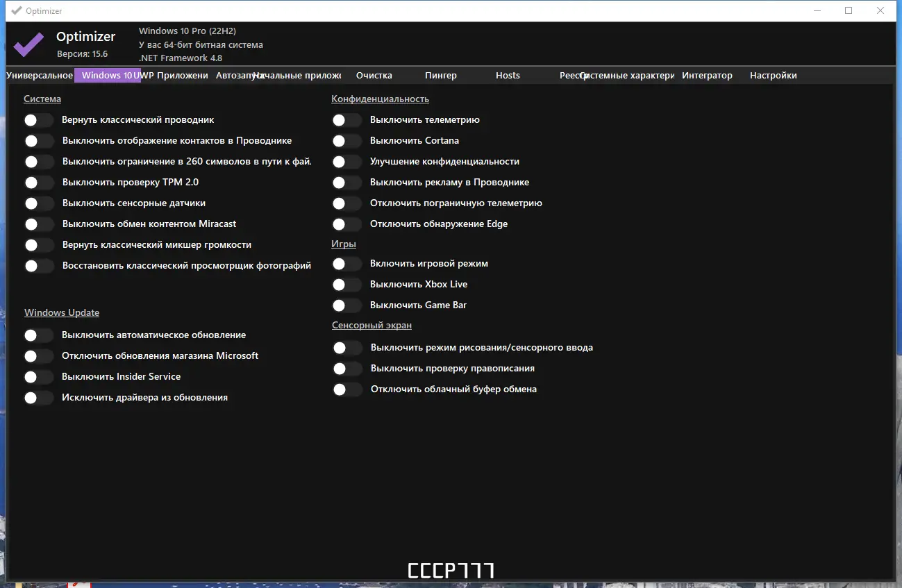
Task: Enable Отключить обновления магазина Microsoft
Action: pos(39,356)
